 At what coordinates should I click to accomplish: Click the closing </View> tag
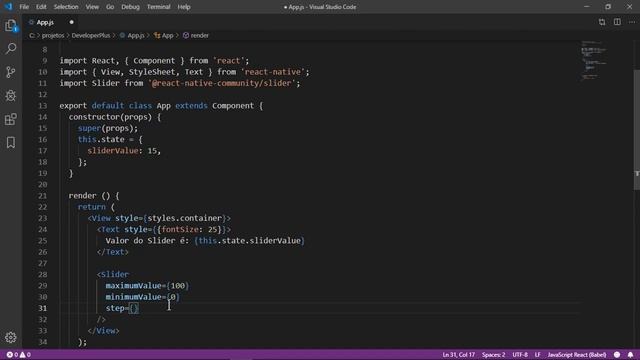click(104, 331)
